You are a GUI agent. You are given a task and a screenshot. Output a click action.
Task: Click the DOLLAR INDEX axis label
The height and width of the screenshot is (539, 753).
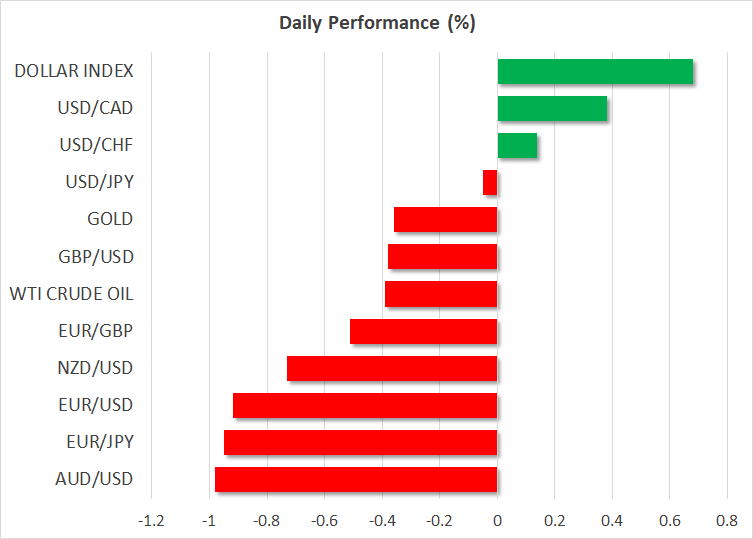[x=74, y=71]
